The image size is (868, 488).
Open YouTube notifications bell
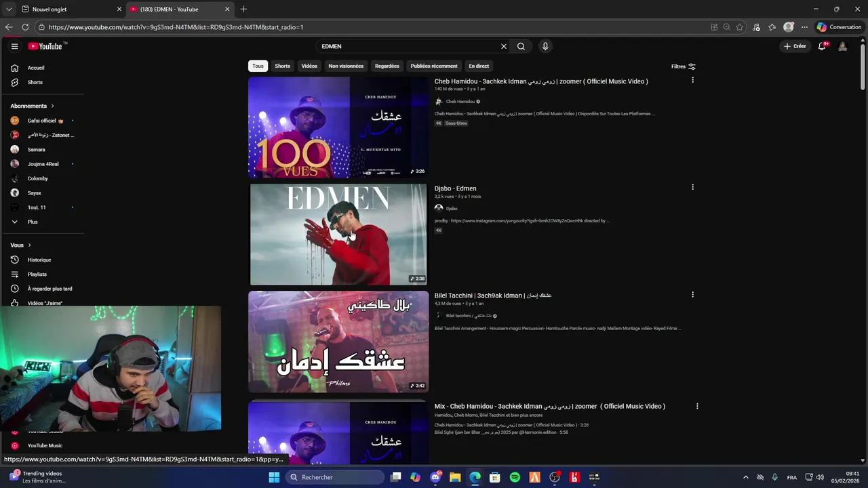[x=822, y=46]
